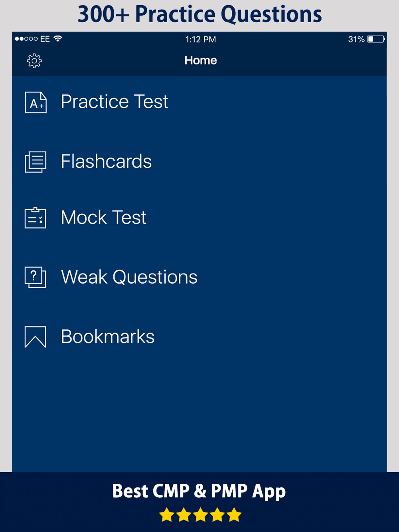Click the 300+ Practice Questions heading

point(199,14)
